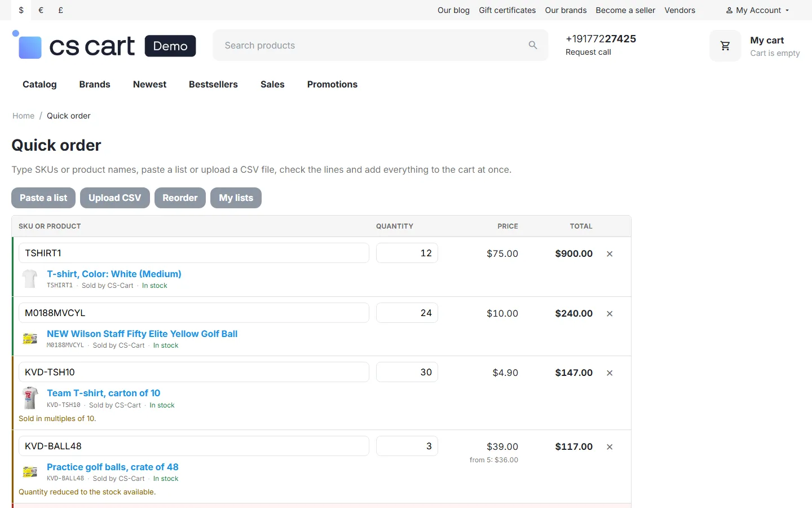The width and height of the screenshot is (812, 508).
Task: Go to the Newest section
Action: (x=149, y=84)
